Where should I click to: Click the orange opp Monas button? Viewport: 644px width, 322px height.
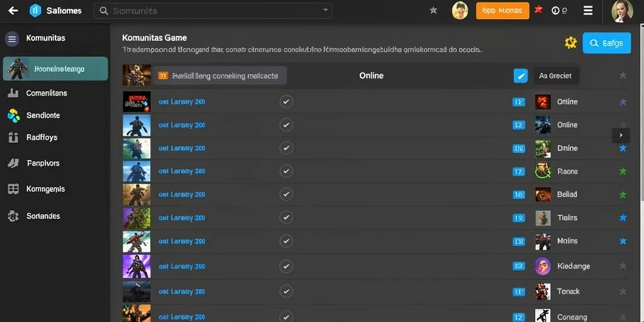tap(502, 11)
